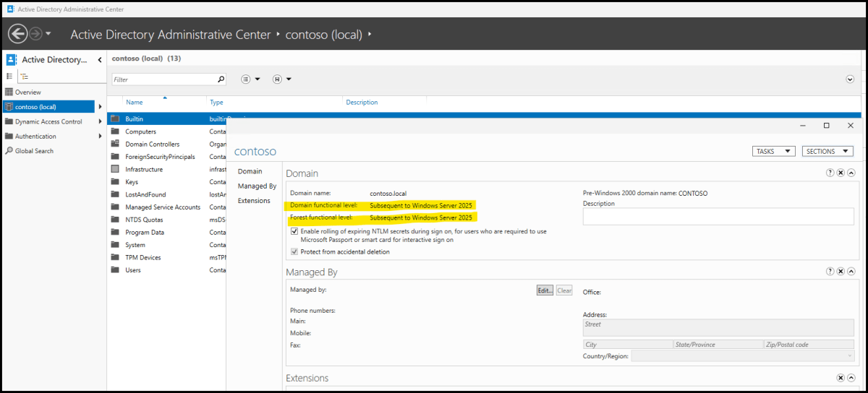Image resolution: width=868 pixels, height=393 pixels.
Task: Jump to Domain section in dialog
Action: [250, 171]
